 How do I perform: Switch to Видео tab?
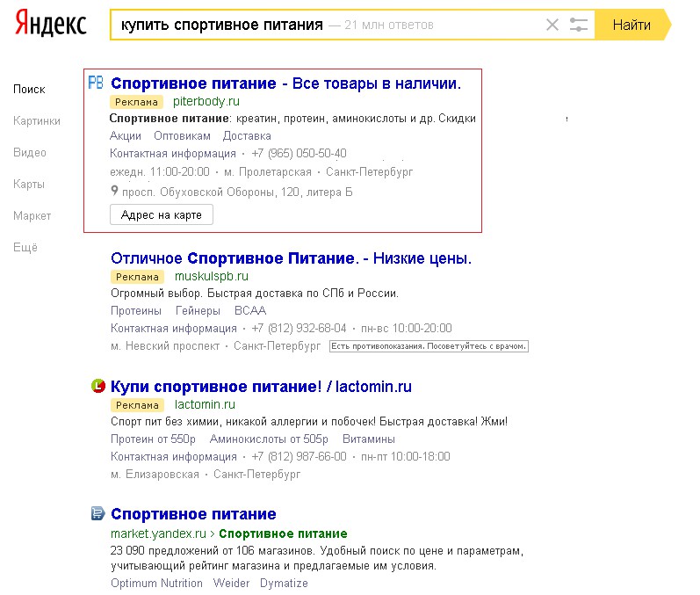(30, 153)
